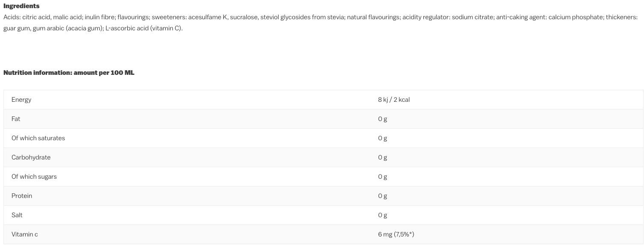Image resolution: width=644 pixels, height=245 pixels.
Task: Select the Fat row label
Action: pos(16,119)
